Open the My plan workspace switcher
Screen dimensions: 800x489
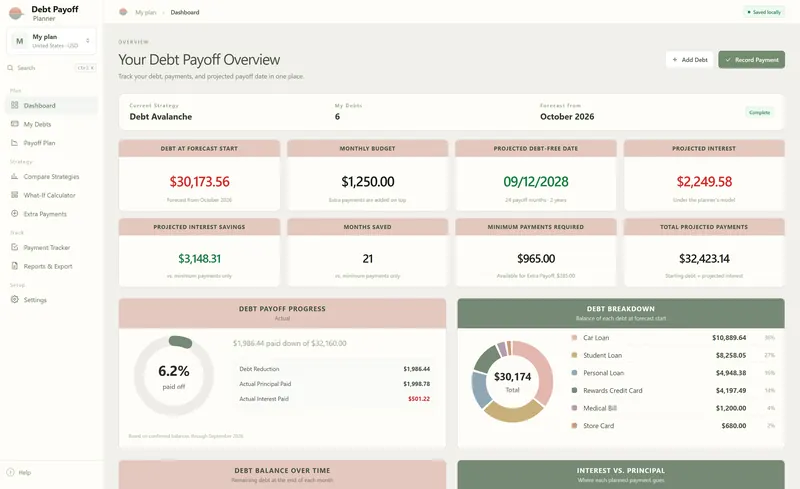[x=51, y=41]
